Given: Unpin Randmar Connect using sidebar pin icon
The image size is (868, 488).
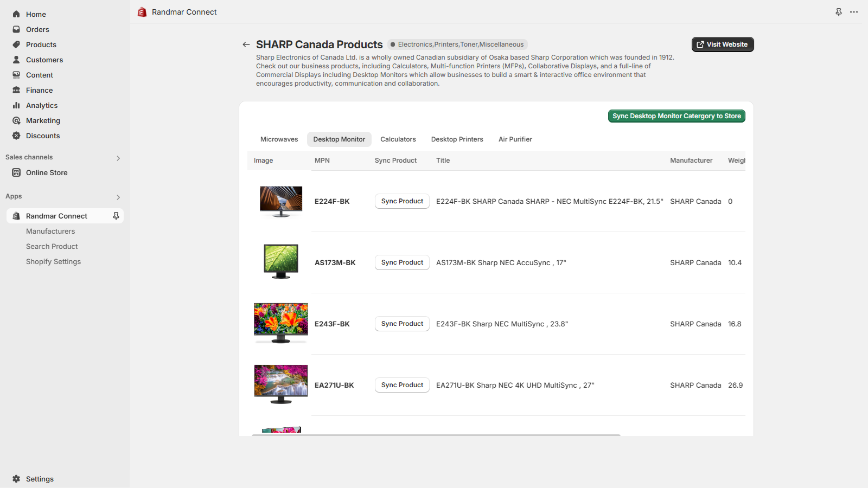Looking at the screenshot, I should point(116,216).
